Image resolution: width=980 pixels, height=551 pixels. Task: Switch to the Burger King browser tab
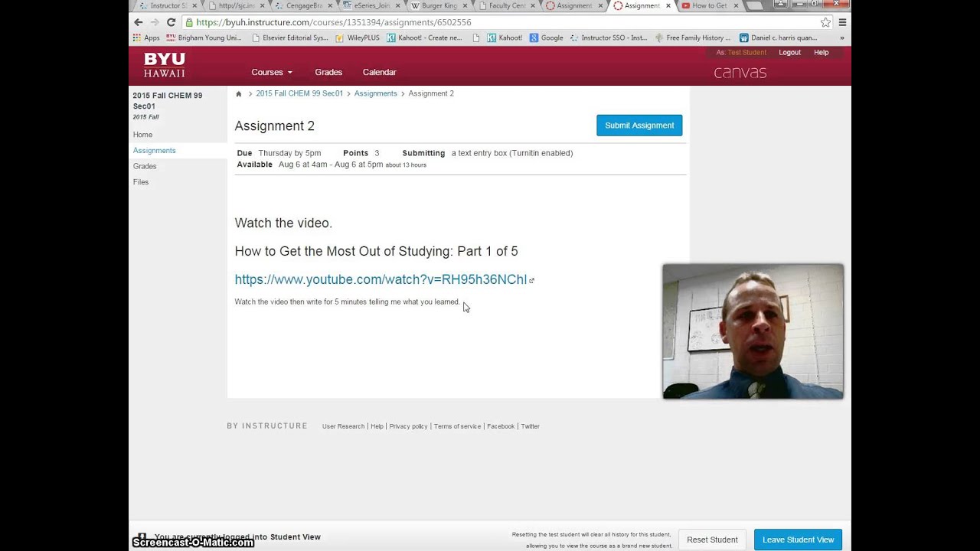[439, 6]
